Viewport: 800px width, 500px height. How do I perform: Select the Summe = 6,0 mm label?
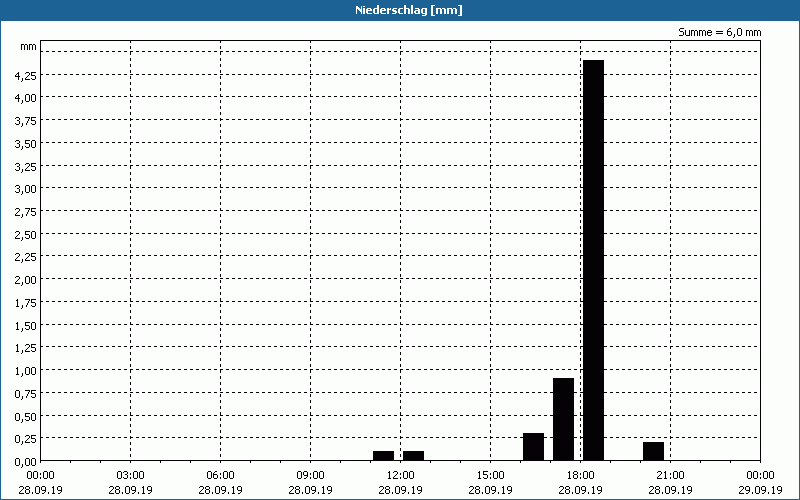[x=719, y=32]
